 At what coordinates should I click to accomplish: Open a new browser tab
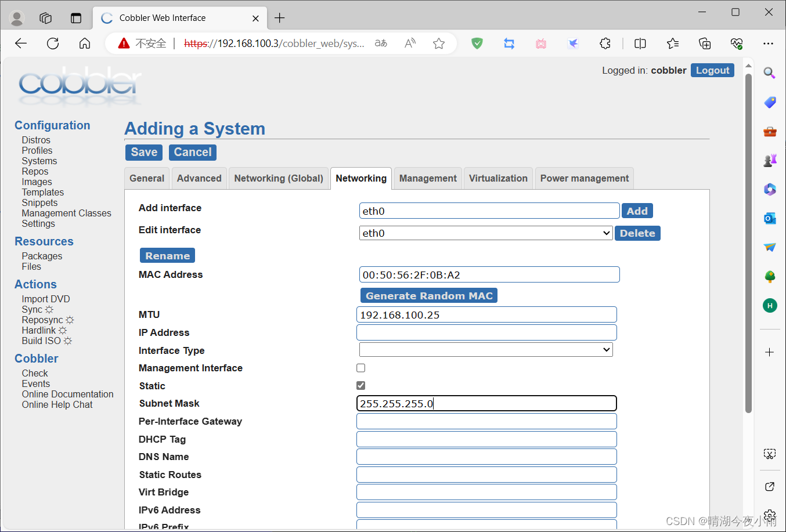click(280, 18)
